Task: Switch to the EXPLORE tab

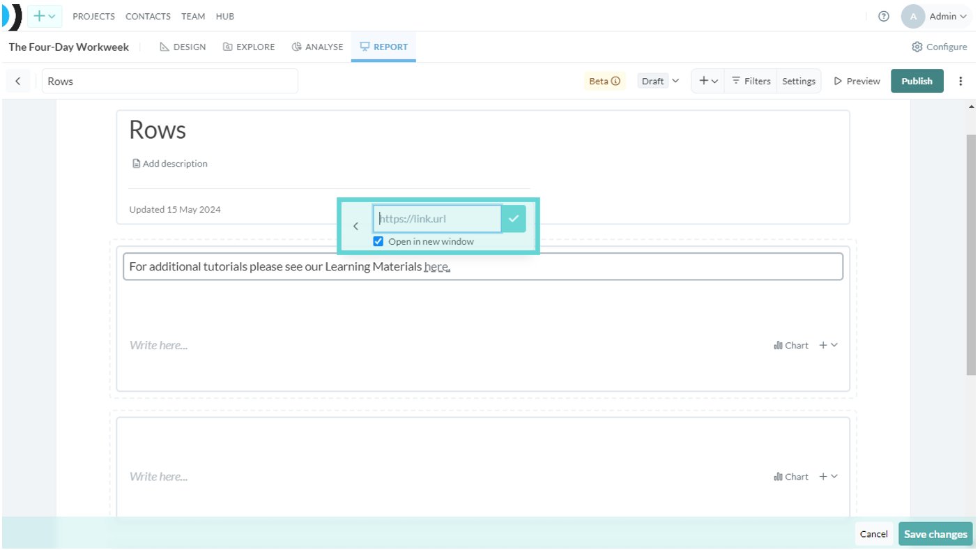Action: coord(249,47)
